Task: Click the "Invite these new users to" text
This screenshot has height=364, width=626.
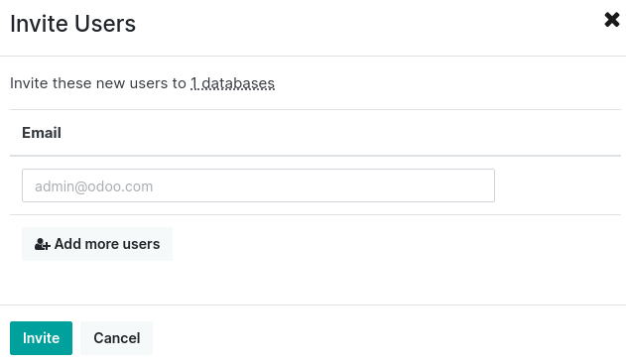Action: click(98, 83)
